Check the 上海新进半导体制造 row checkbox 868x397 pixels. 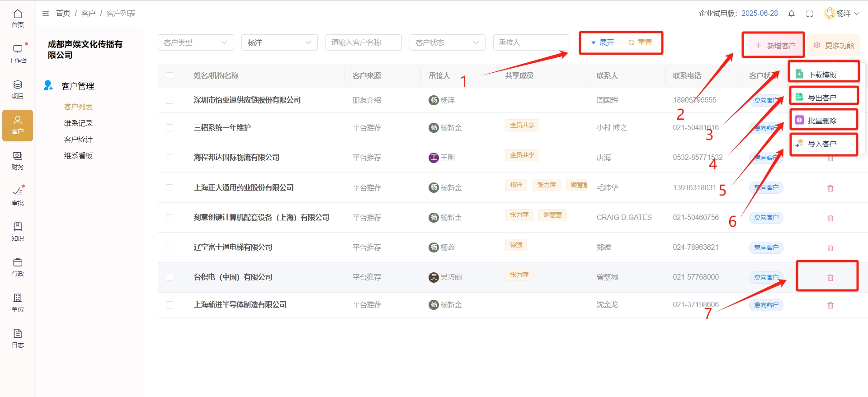coord(170,305)
